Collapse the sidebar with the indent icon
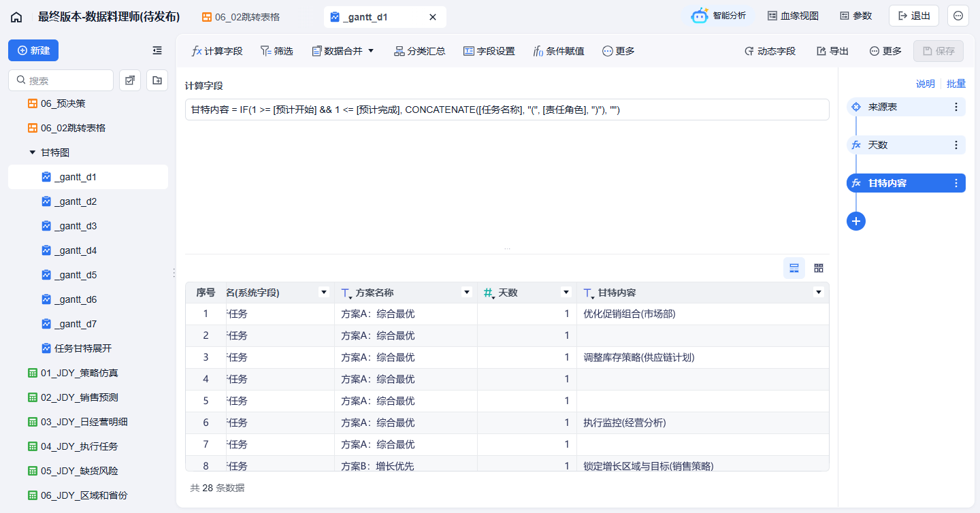Screen dimensions: 980x513 click(157, 50)
